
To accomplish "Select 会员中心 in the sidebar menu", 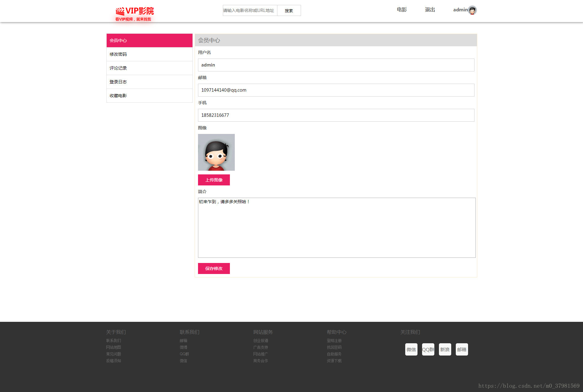I will click(149, 40).
